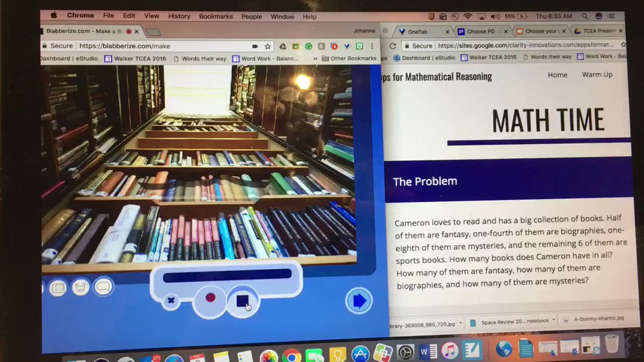Image resolution: width=644 pixels, height=362 pixels.
Task: Click the Blabberize recording progress bar
Action: 227,275
